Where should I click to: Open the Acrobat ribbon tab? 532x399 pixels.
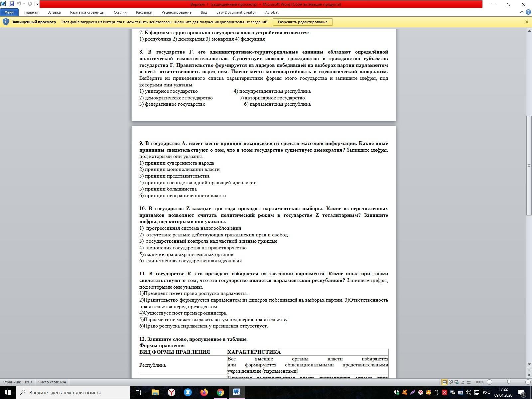pos(272,12)
